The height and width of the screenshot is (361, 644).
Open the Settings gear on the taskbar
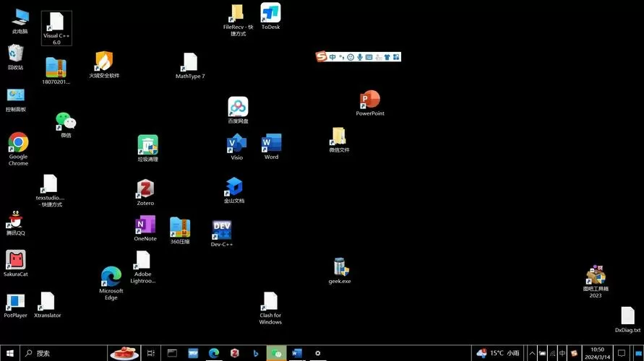[317, 353]
